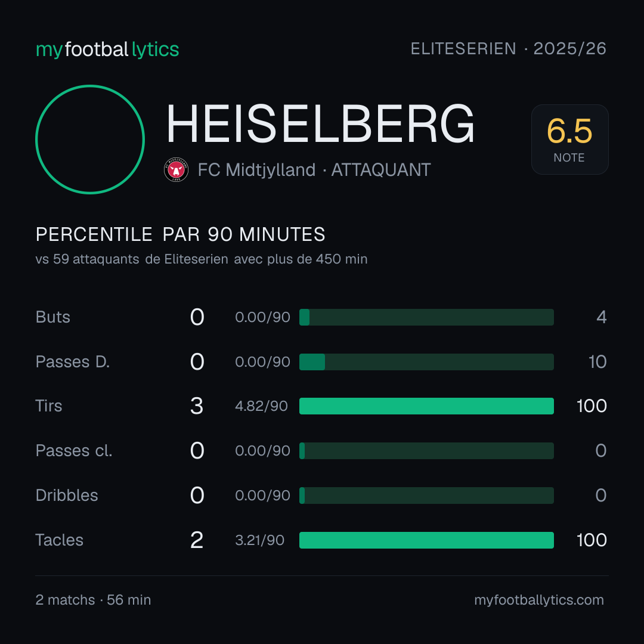
Task: Select the HEISELBERG player name heading
Action: (x=320, y=124)
